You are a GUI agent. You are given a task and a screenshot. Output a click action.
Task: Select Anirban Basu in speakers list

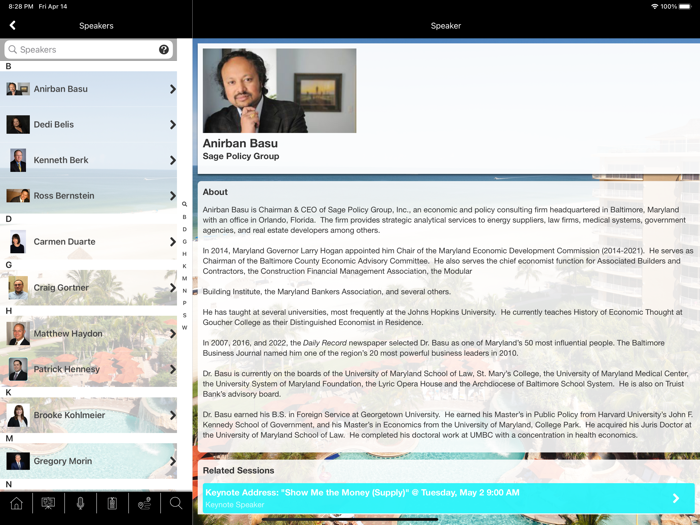(88, 89)
